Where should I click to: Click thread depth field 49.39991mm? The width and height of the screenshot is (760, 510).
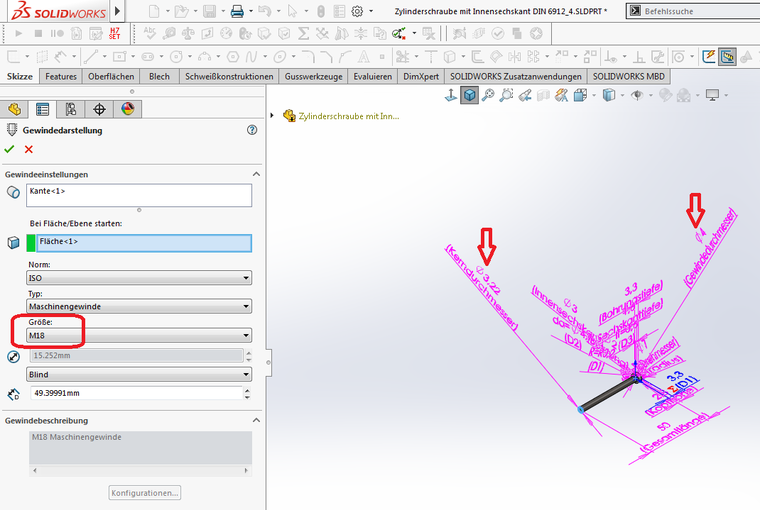[136, 393]
